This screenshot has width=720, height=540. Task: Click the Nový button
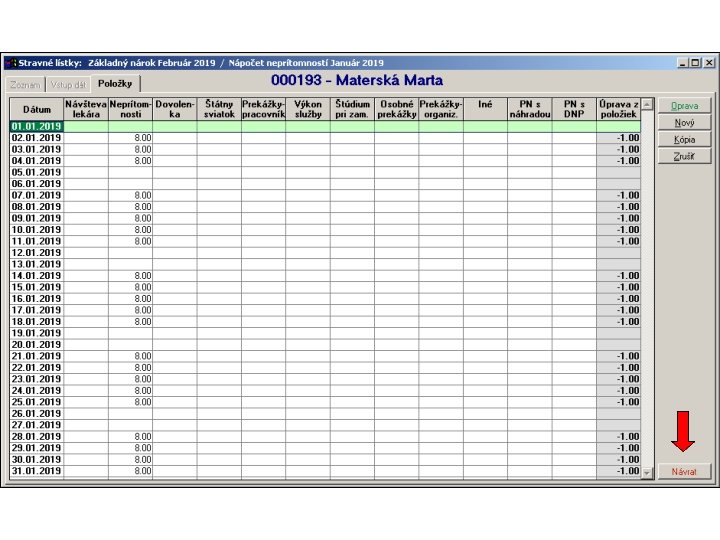click(684, 123)
